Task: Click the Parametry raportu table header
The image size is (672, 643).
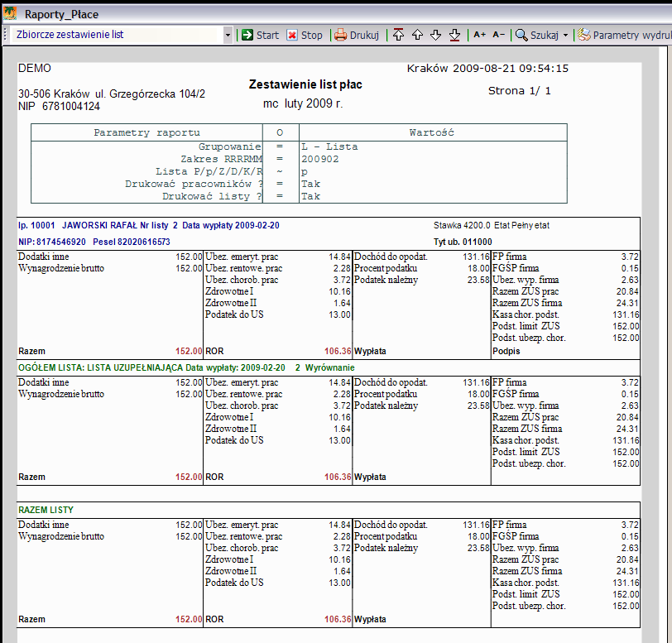Action: click(146, 132)
